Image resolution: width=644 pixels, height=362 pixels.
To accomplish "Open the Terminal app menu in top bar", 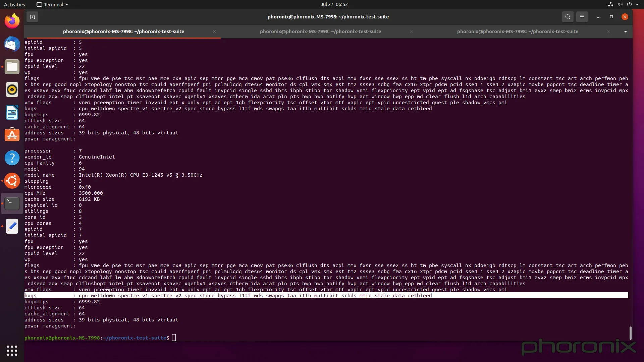I will point(52,4).
